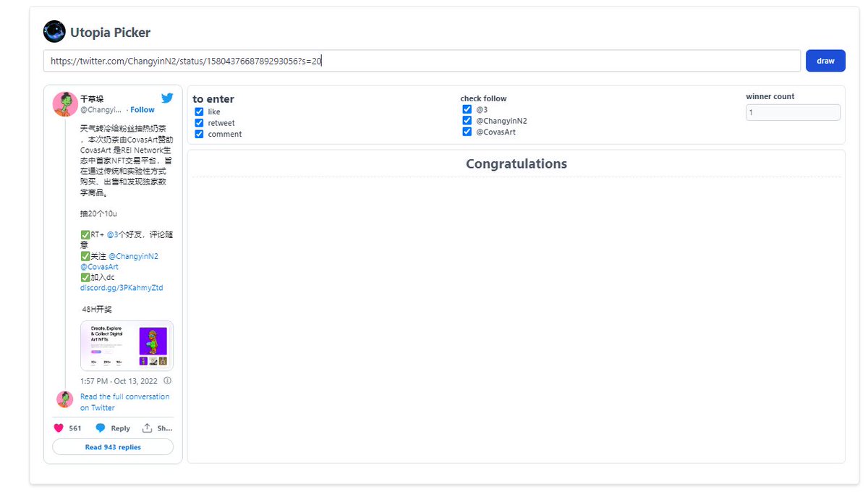Open the CovasArt preview image in the tweet
The height and width of the screenshot is (497, 868).
click(x=127, y=346)
